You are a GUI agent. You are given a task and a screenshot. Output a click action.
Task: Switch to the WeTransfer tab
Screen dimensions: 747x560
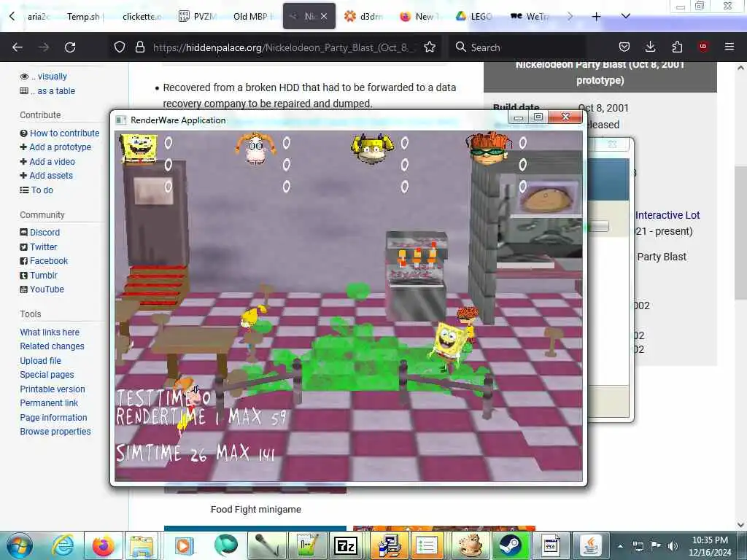530,17
